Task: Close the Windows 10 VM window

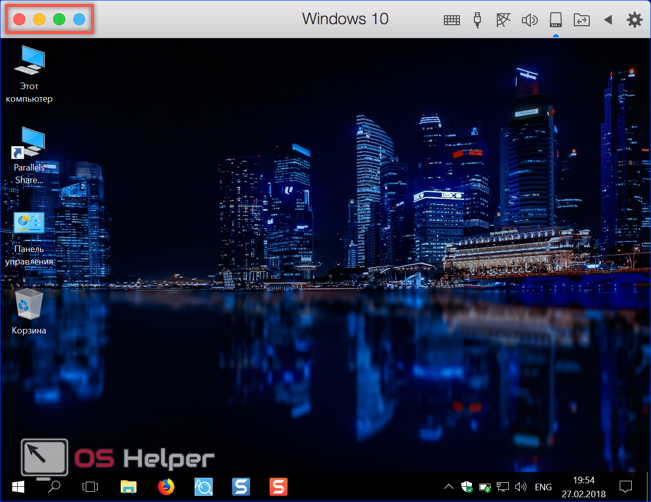Action: pyautogui.click(x=19, y=19)
